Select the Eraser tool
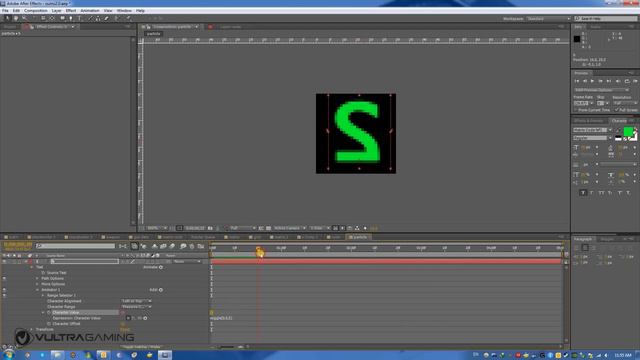This screenshot has width=640, height=360. click(107, 18)
